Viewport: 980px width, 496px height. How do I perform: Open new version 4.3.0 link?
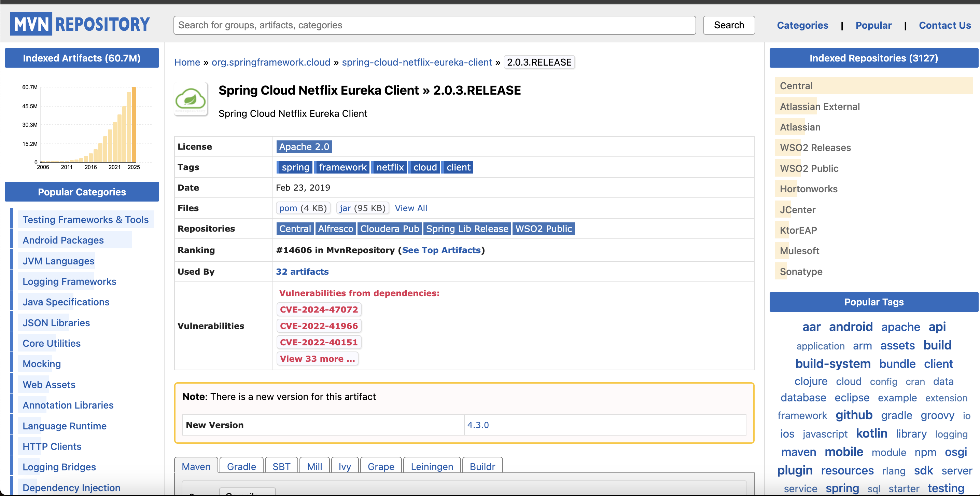coord(478,425)
